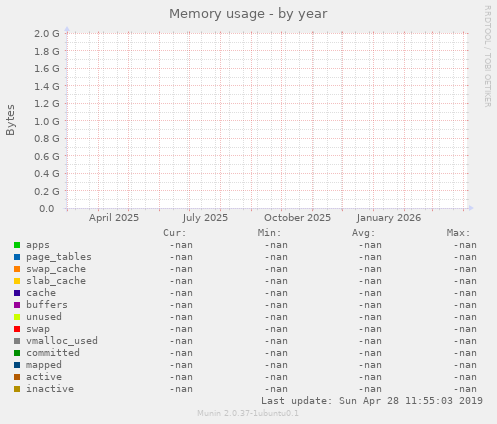The width and height of the screenshot is (497, 424).
Task: Click the unused lime color swatch
Action: [17, 317]
